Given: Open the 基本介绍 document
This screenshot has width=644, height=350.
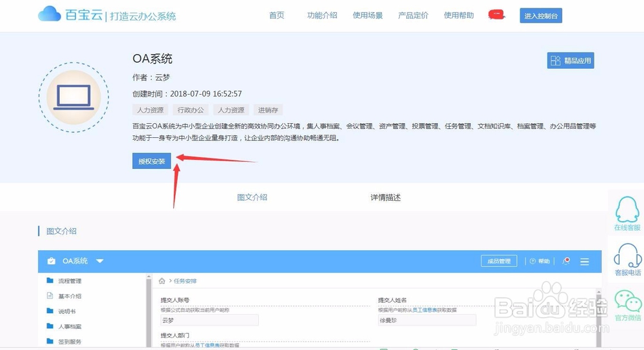Looking at the screenshot, I should tap(64, 296).
